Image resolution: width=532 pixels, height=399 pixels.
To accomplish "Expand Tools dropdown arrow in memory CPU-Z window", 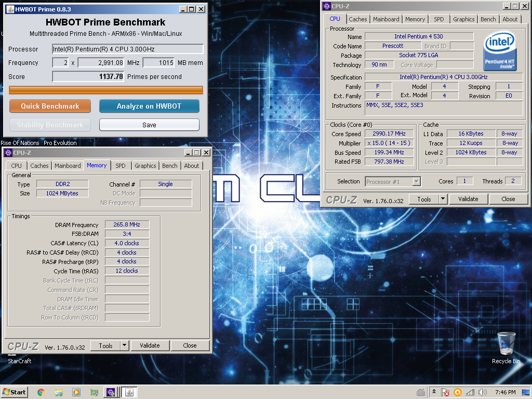I will (x=125, y=345).
